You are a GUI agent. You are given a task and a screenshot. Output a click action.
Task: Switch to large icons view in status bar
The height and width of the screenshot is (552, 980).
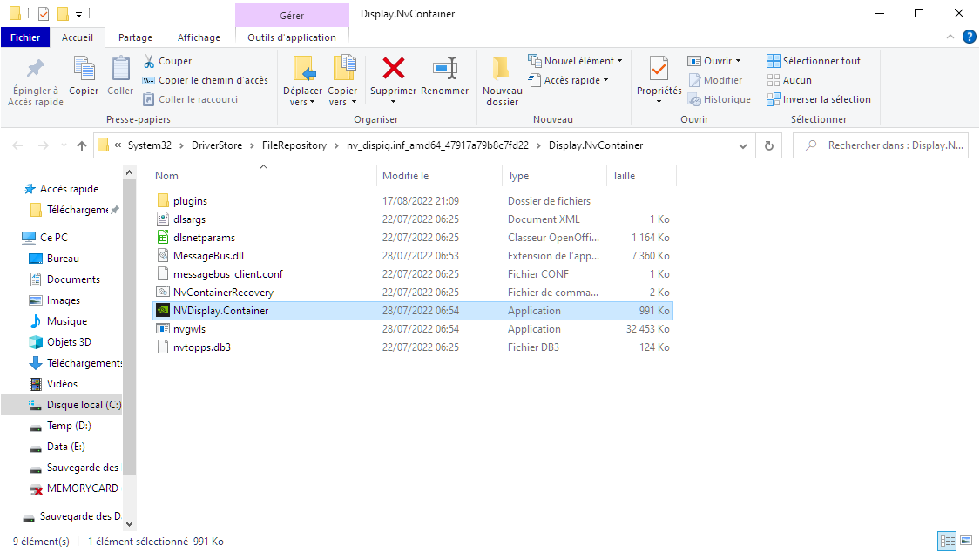pyautogui.click(x=964, y=542)
